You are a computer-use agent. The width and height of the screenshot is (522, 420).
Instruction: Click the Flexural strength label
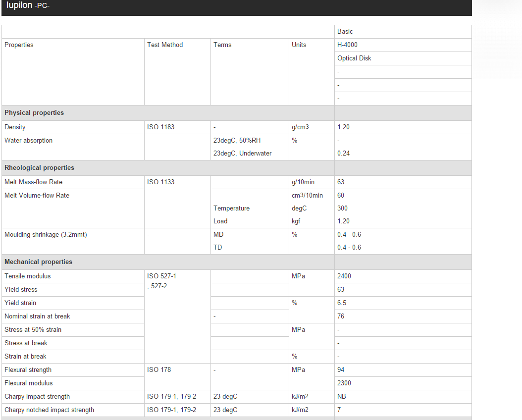[x=28, y=370]
